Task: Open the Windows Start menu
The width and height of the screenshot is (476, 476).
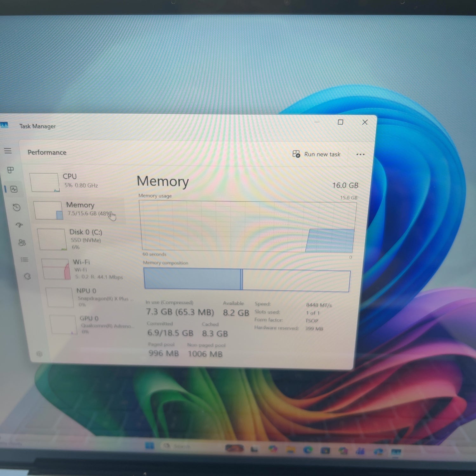Action: (149, 446)
